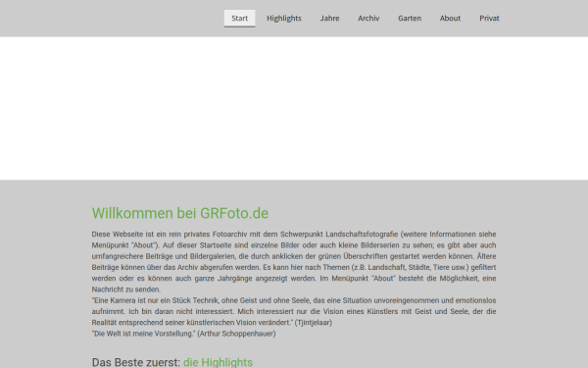
Task: Click the 'Willkommen bei GRFoto.de' heading
Action: (180, 213)
